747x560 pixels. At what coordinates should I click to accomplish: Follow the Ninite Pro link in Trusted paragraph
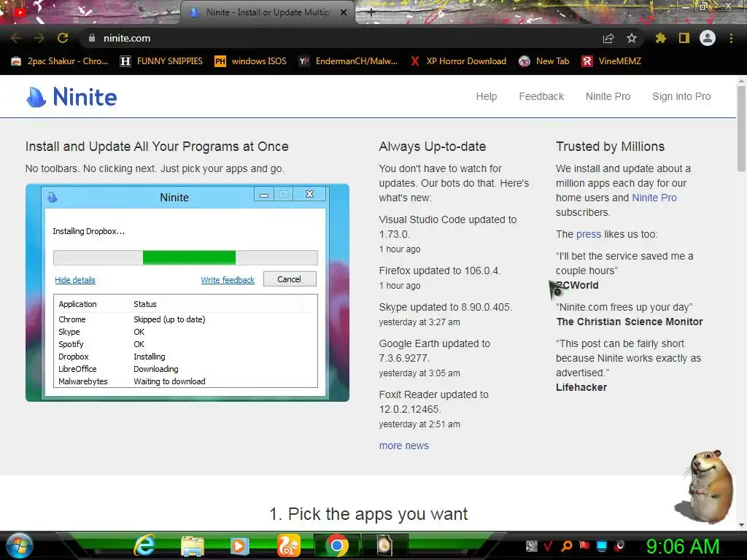tap(654, 198)
